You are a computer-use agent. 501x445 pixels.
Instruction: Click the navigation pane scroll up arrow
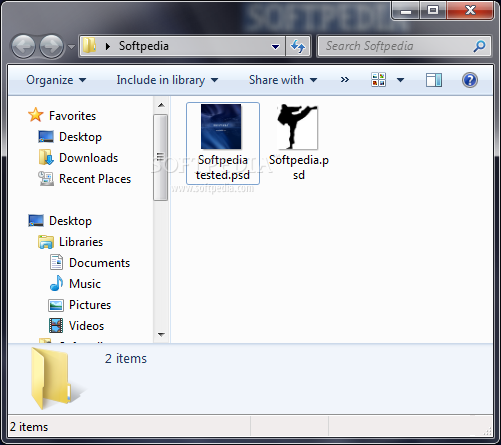tap(161, 105)
